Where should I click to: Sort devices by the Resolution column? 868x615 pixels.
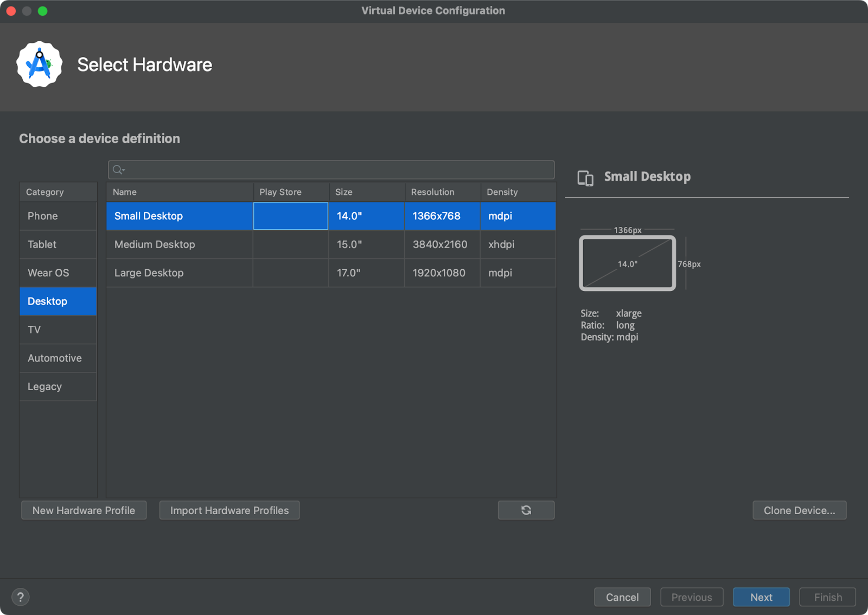pos(432,192)
